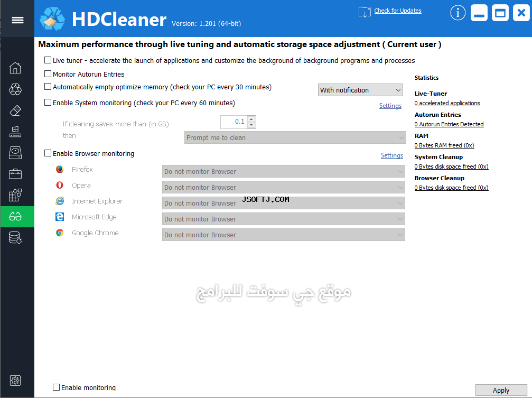
Task: Click Check for Updates link
Action: [398, 11]
